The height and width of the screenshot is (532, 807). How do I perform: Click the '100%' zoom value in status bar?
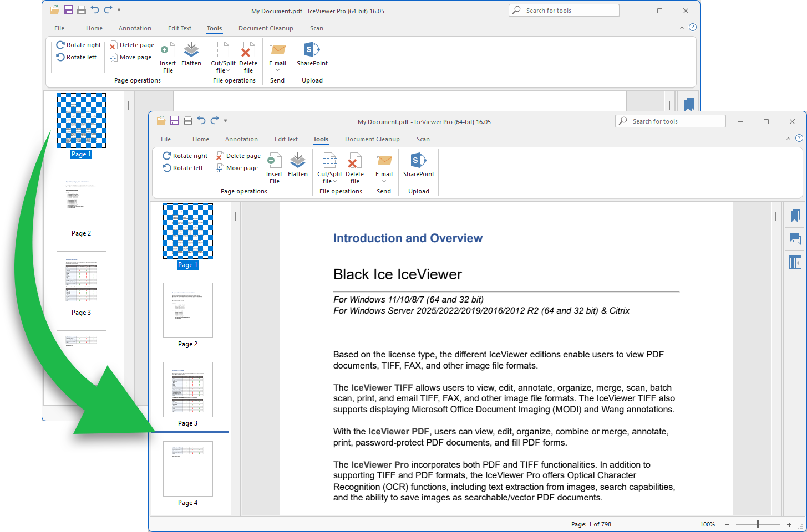point(707,524)
